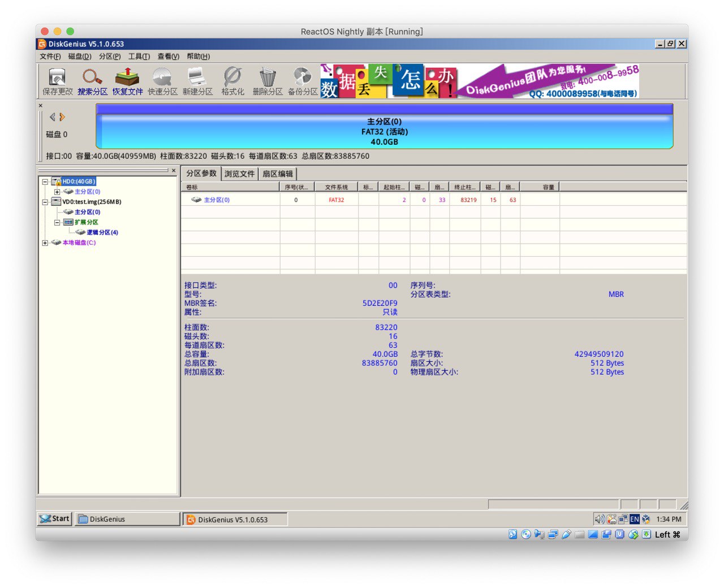Click the 1:34 PM system clock
The image size is (724, 588).
click(669, 519)
